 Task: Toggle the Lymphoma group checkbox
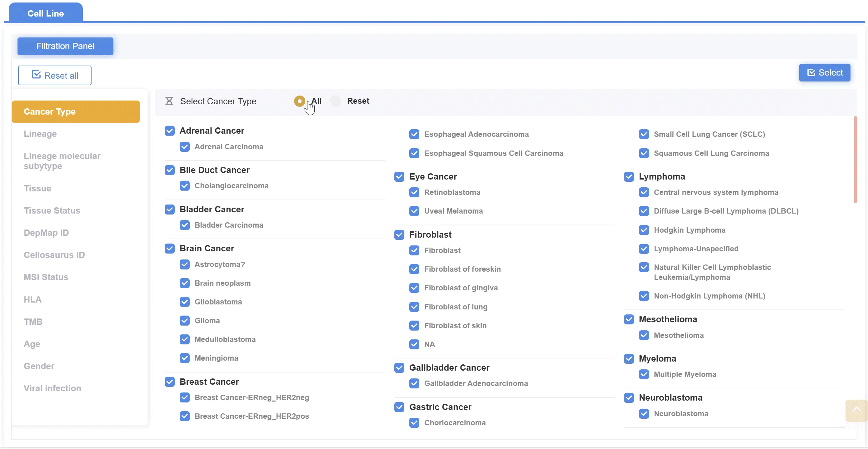tap(629, 176)
